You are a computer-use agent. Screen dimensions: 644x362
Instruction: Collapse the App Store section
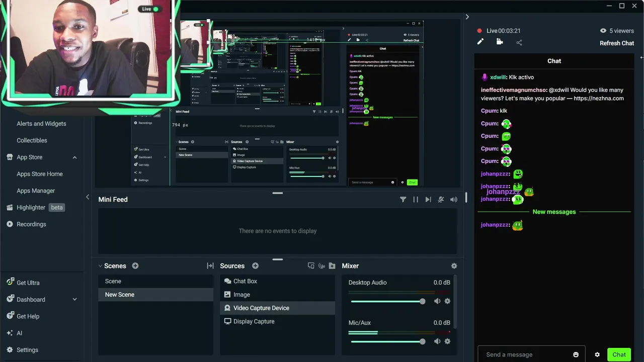pos(74,157)
